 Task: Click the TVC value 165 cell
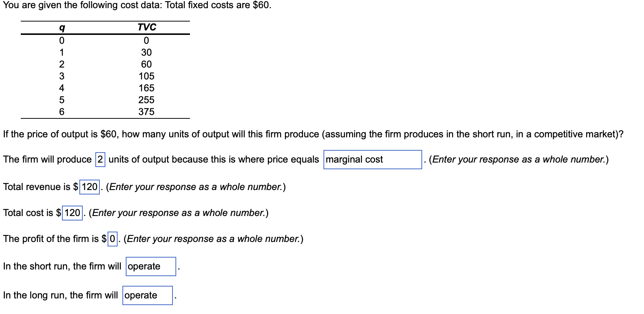click(146, 88)
